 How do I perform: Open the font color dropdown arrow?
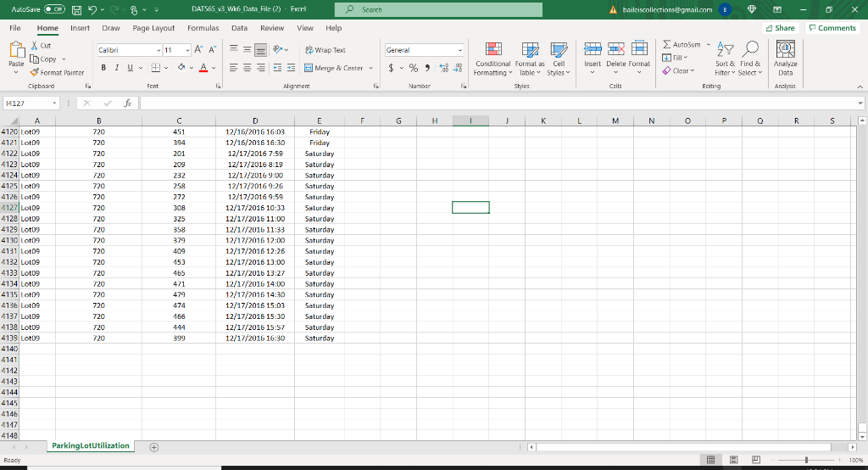[x=214, y=68]
